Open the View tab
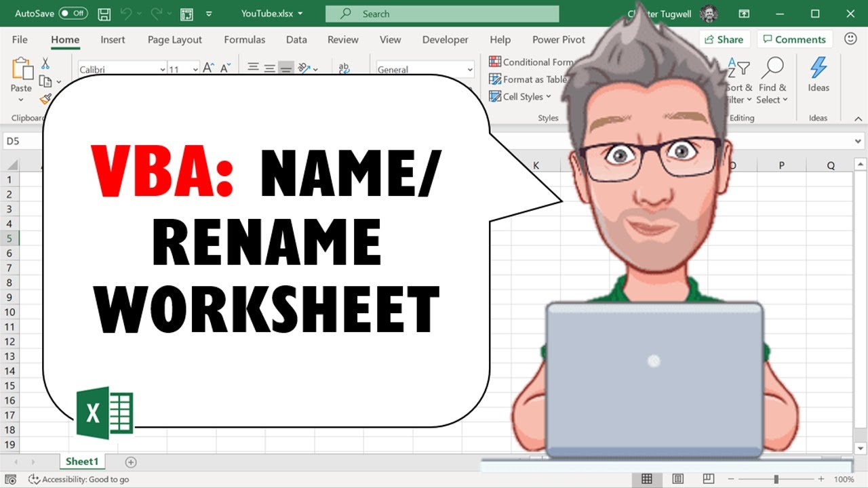868x488 pixels. [390, 39]
